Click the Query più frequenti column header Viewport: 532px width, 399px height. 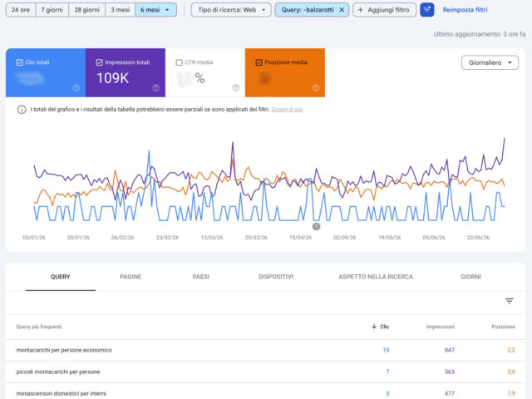click(x=39, y=327)
